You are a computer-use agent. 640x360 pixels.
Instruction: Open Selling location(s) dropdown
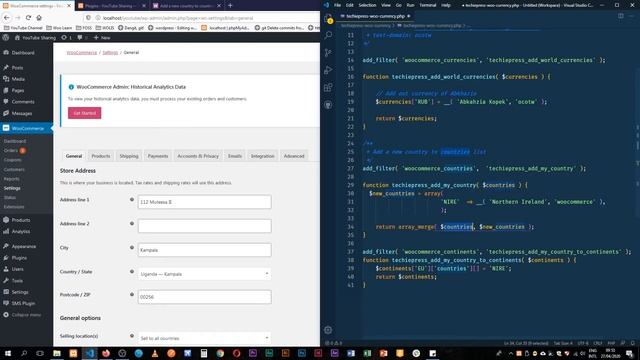point(204,338)
